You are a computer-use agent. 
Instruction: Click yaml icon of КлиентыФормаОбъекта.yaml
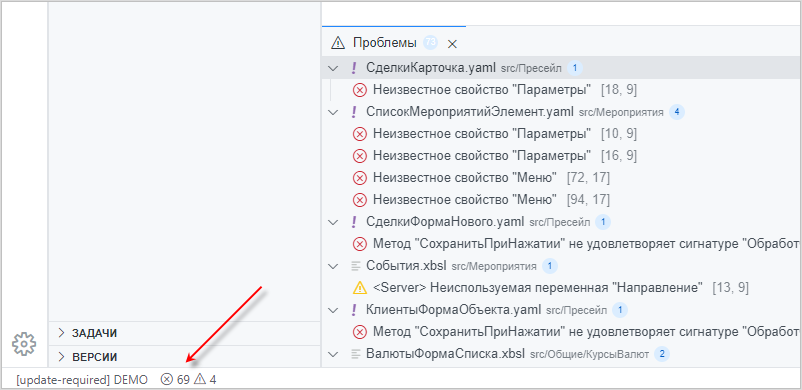[x=354, y=310]
